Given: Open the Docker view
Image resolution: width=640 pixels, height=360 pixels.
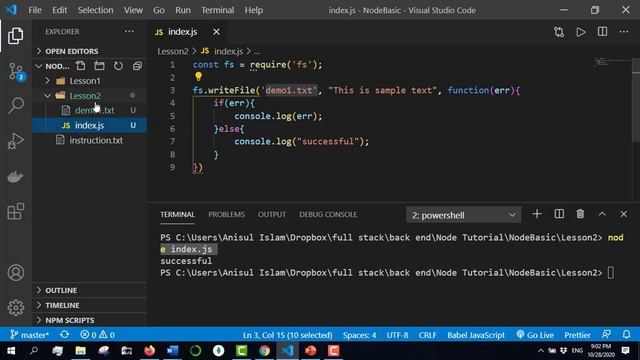Looking at the screenshot, I should 16,176.
